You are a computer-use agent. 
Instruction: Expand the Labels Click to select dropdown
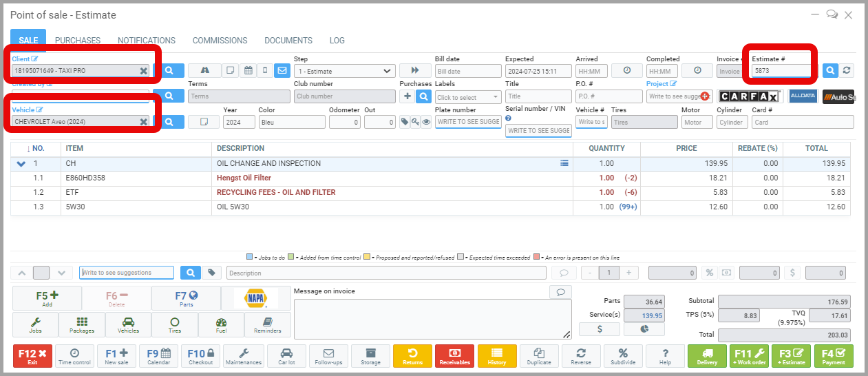pyautogui.click(x=468, y=97)
